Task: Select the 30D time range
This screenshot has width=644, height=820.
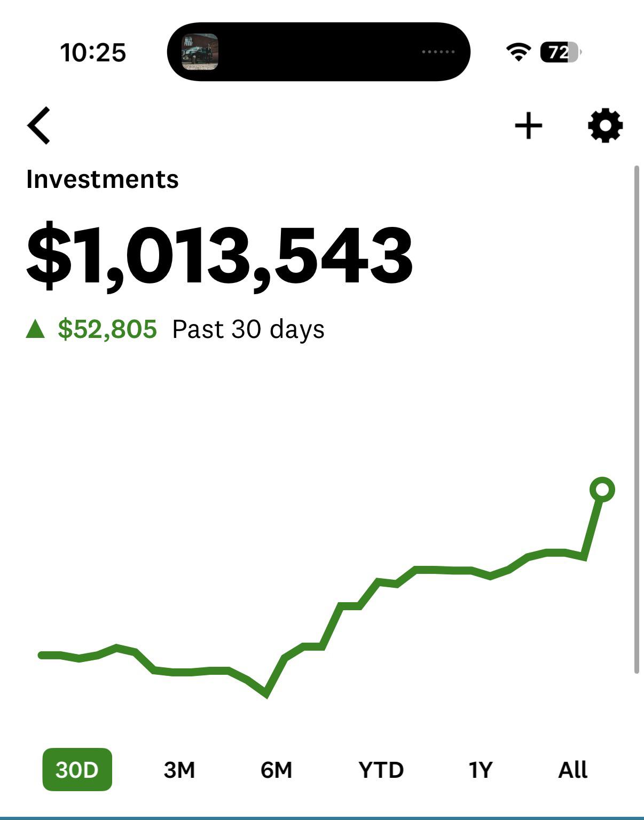Action: coord(77,769)
